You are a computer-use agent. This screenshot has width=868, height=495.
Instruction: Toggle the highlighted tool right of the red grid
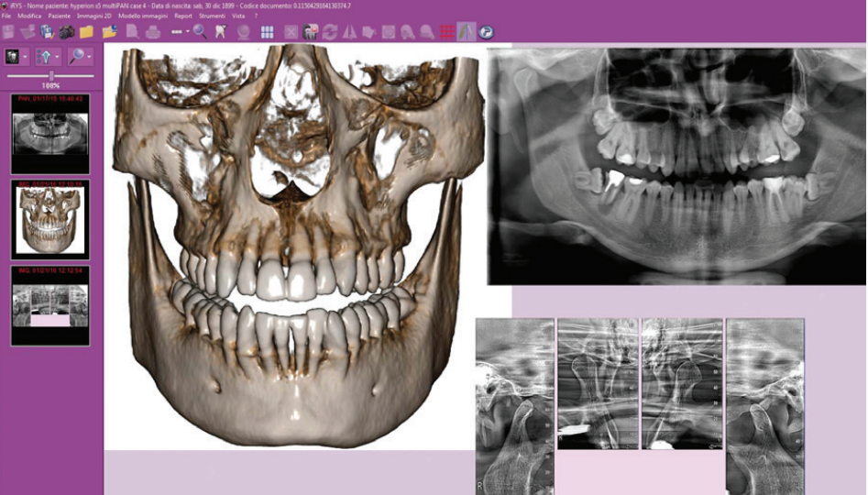[467, 32]
